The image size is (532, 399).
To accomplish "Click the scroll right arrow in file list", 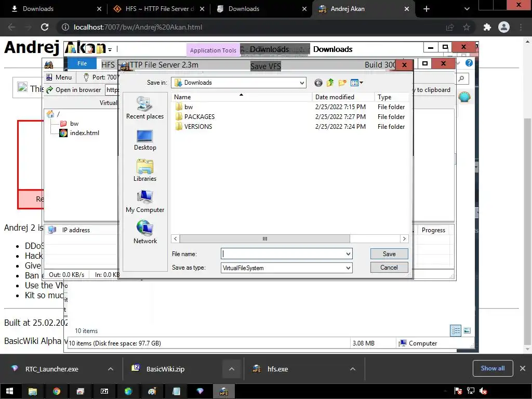I will tap(404, 239).
